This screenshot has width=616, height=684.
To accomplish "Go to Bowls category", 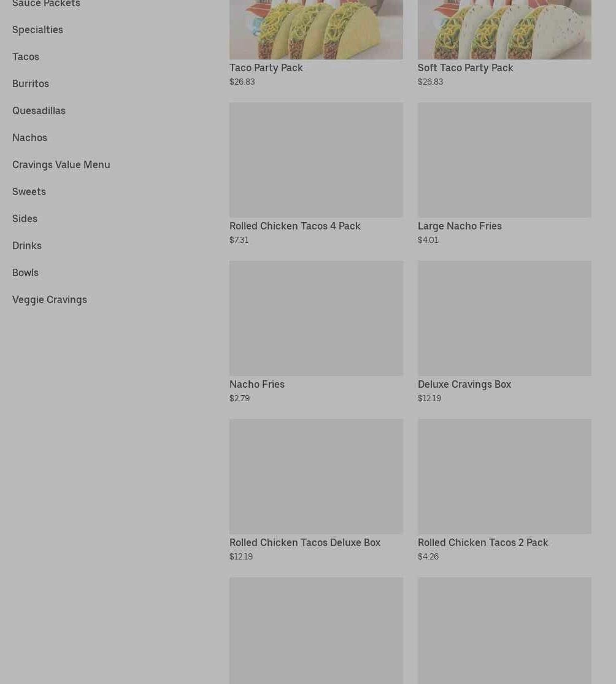I will click(25, 273).
